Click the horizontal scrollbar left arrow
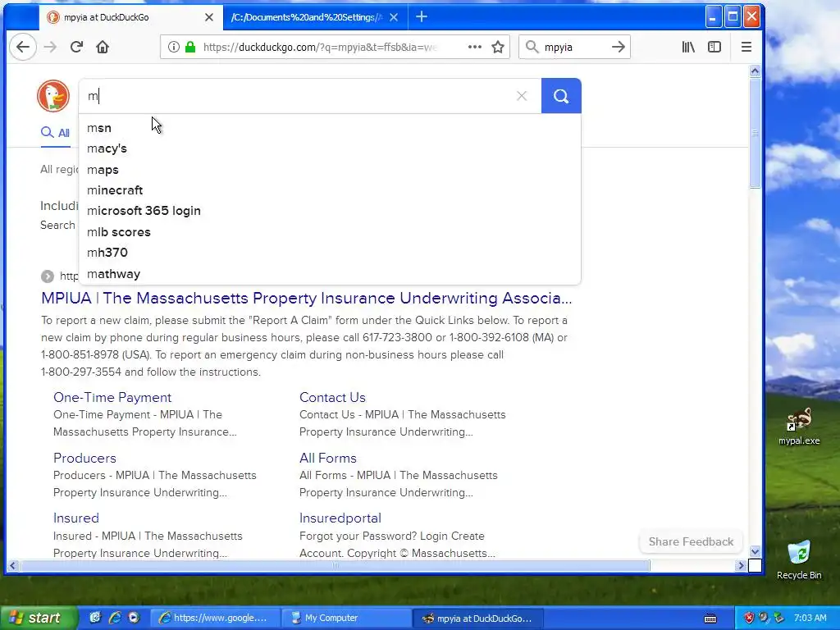The image size is (840, 630). pyautogui.click(x=12, y=565)
